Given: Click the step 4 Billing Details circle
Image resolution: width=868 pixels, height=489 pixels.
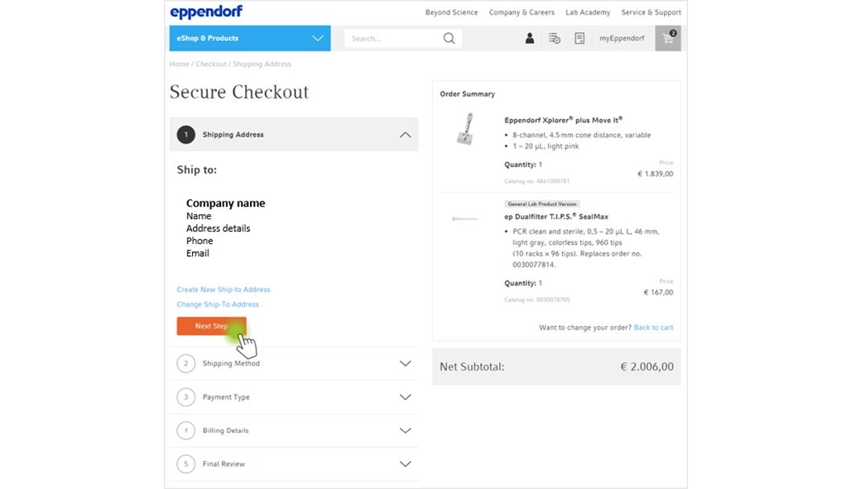Looking at the screenshot, I should pyautogui.click(x=186, y=430).
